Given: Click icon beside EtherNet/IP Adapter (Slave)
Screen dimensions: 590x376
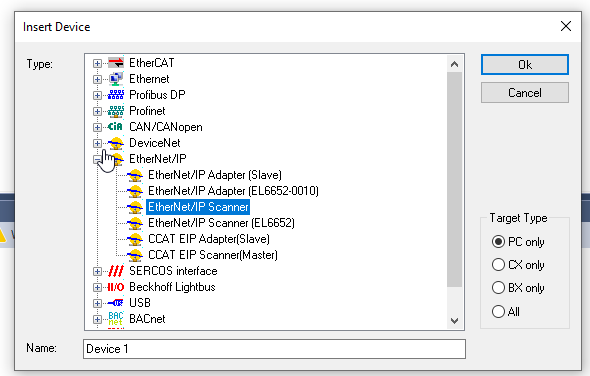Looking at the screenshot, I should (135, 175).
